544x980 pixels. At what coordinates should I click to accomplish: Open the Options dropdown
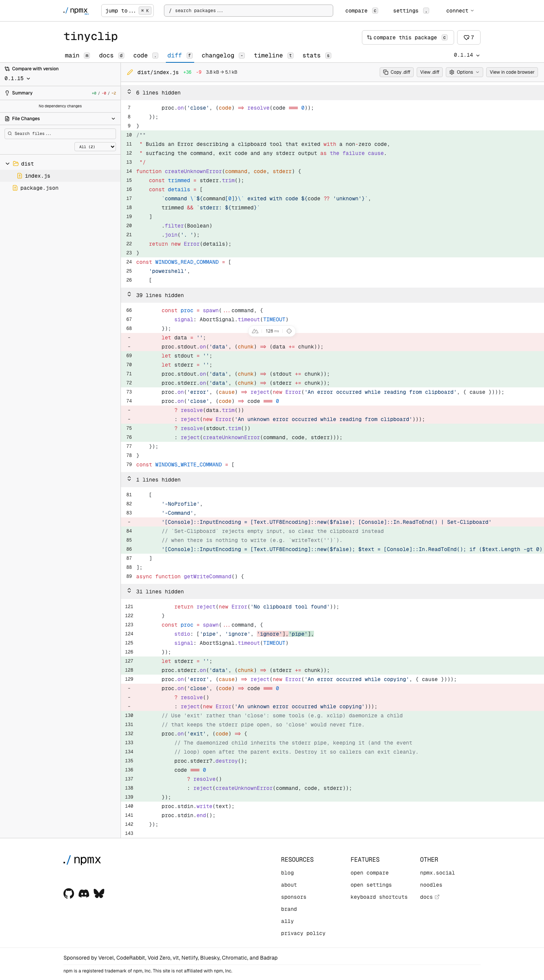pos(464,72)
